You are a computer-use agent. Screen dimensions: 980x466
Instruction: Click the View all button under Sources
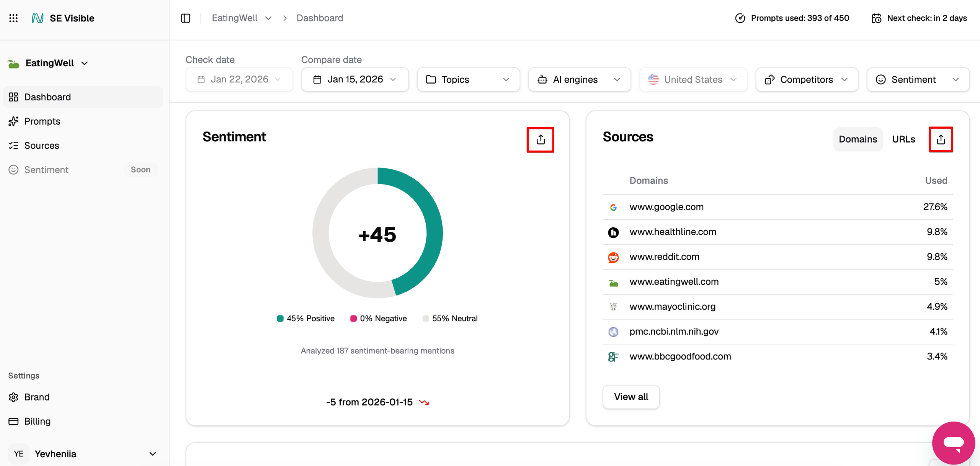click(631, 397)
